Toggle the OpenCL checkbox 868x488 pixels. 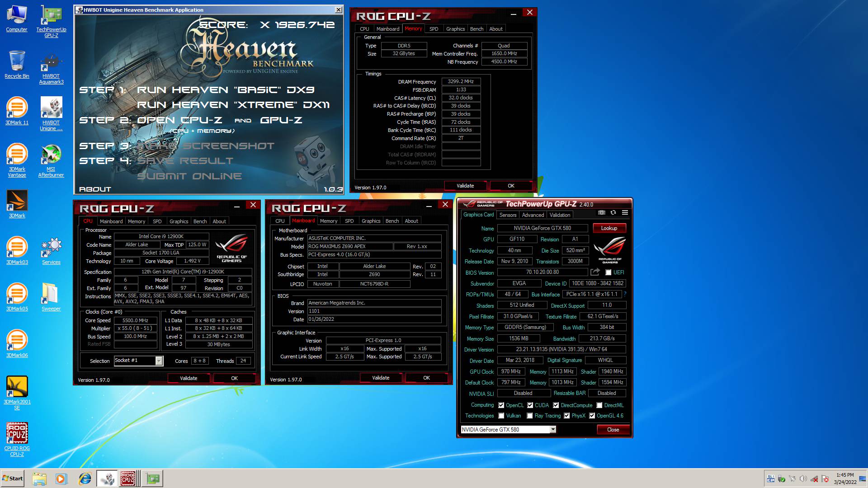point(501,405)
